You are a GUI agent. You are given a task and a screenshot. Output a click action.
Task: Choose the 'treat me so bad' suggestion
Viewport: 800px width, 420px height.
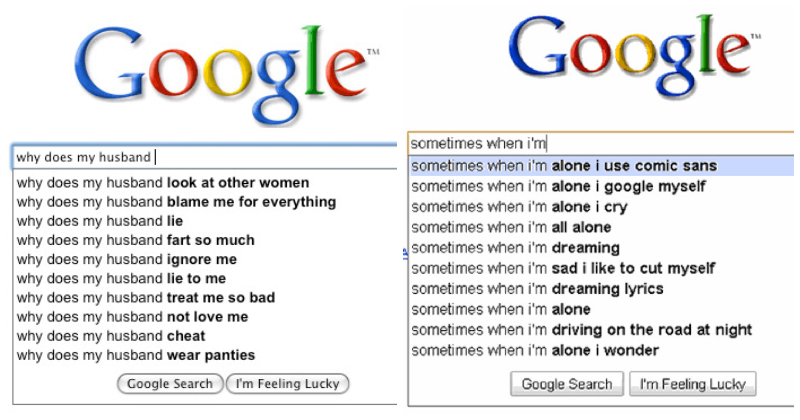146,297
